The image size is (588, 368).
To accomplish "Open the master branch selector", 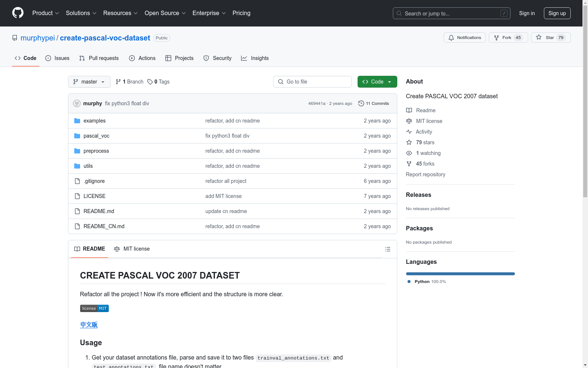I will [89, 82].
